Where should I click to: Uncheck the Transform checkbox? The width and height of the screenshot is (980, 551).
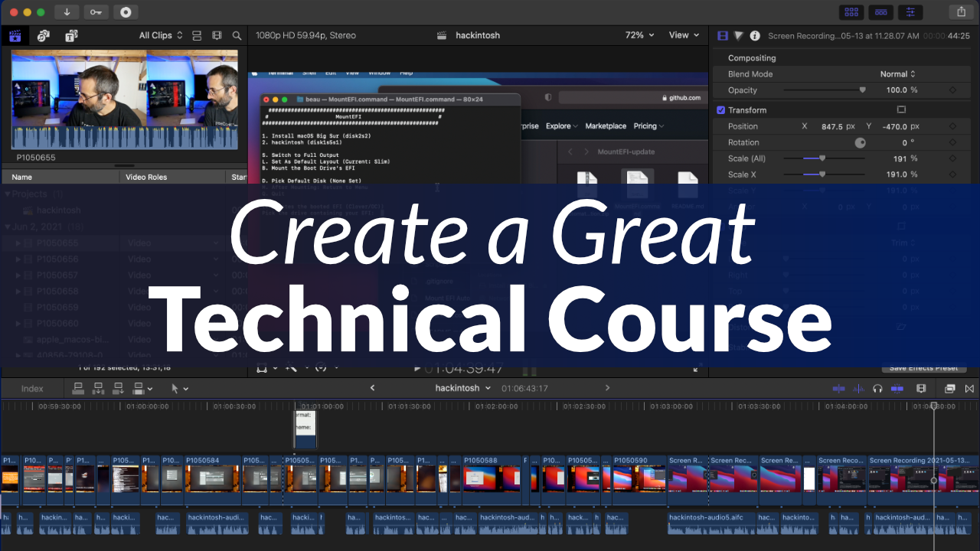[720, 110]
